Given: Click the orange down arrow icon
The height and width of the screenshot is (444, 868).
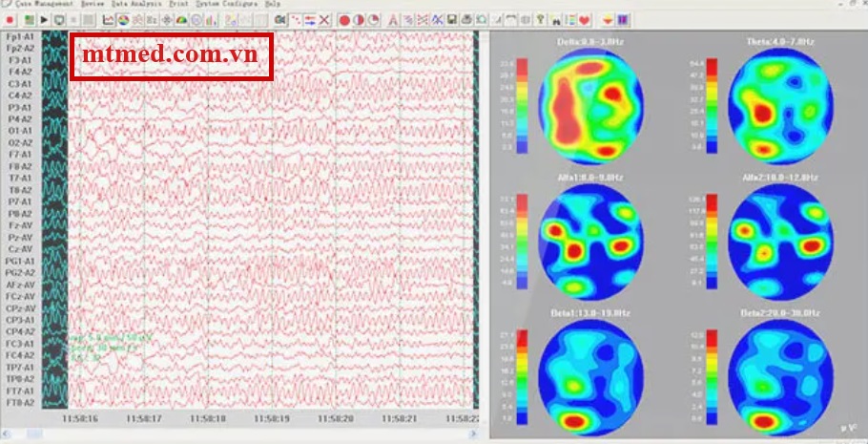Looking at the screenshot, I should [x=608, y=20].
